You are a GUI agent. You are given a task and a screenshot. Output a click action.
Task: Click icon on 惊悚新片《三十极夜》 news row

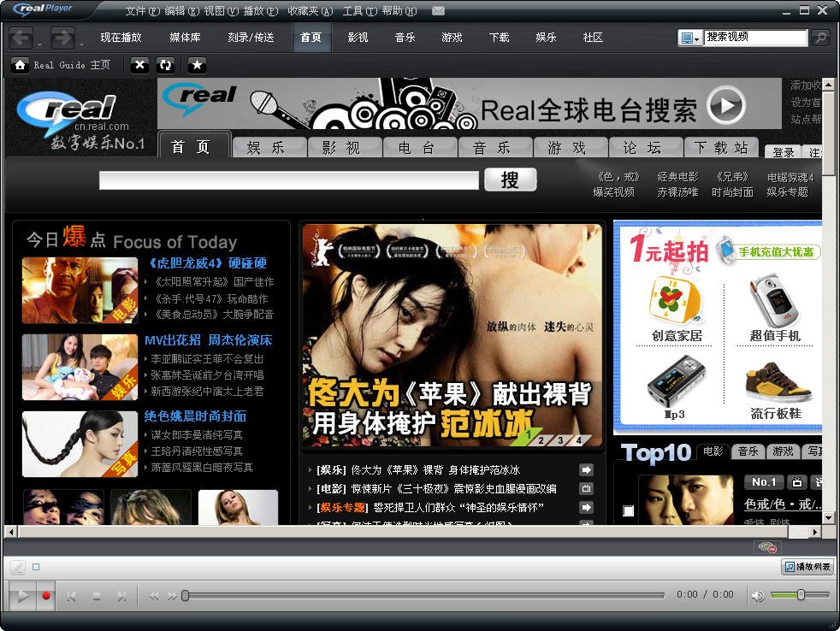[587, 488]
